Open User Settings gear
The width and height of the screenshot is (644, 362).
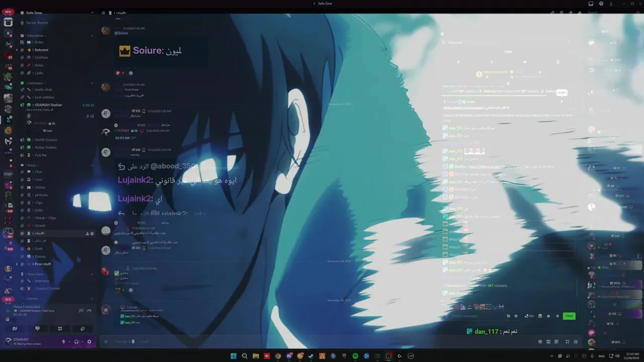tap(89, 341)
